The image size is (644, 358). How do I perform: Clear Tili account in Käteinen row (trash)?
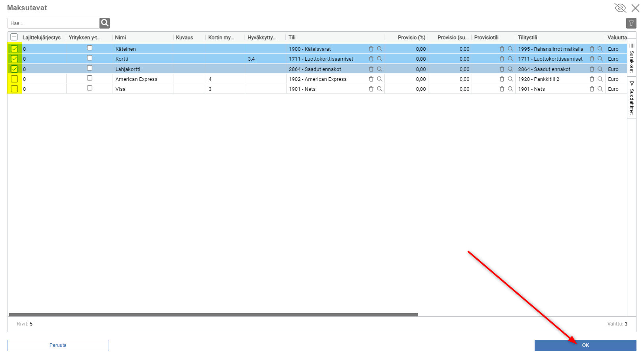coord(371,49)
